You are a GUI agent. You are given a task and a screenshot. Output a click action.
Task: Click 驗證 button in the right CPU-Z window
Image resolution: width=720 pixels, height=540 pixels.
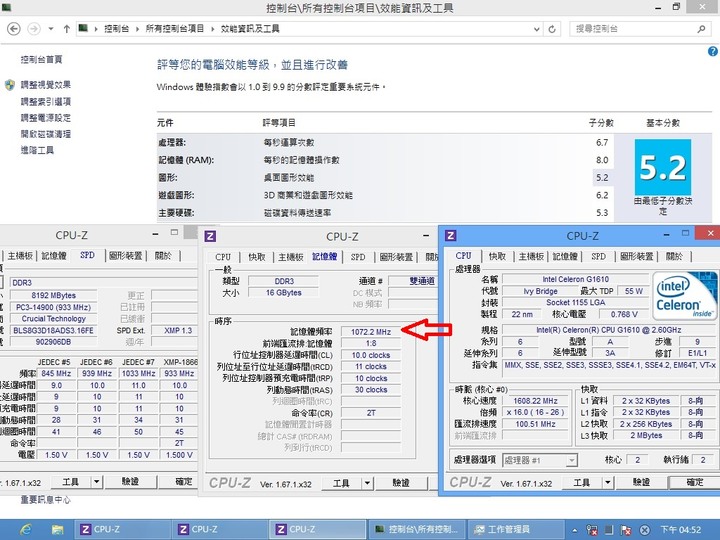click(x=641, y=482)
